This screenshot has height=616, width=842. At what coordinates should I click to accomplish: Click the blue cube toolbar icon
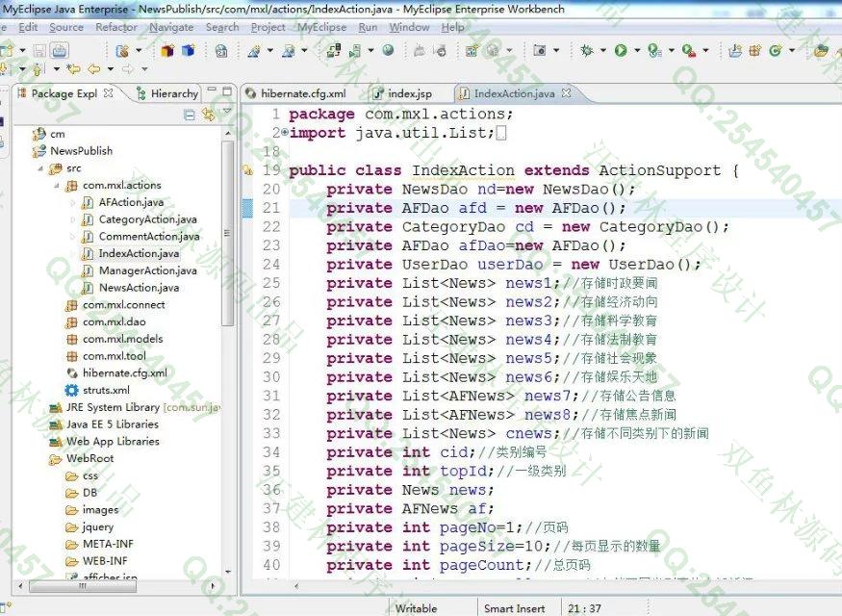[188, 51]
